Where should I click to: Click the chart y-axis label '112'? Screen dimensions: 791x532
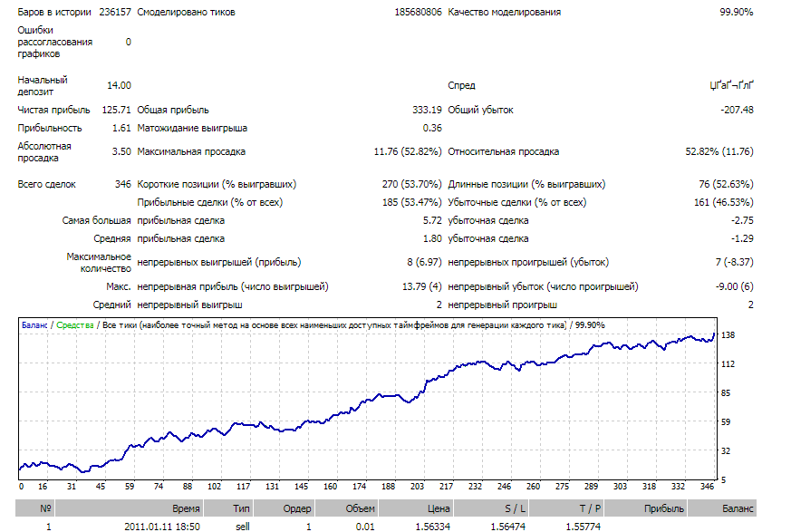click(728, 364)
